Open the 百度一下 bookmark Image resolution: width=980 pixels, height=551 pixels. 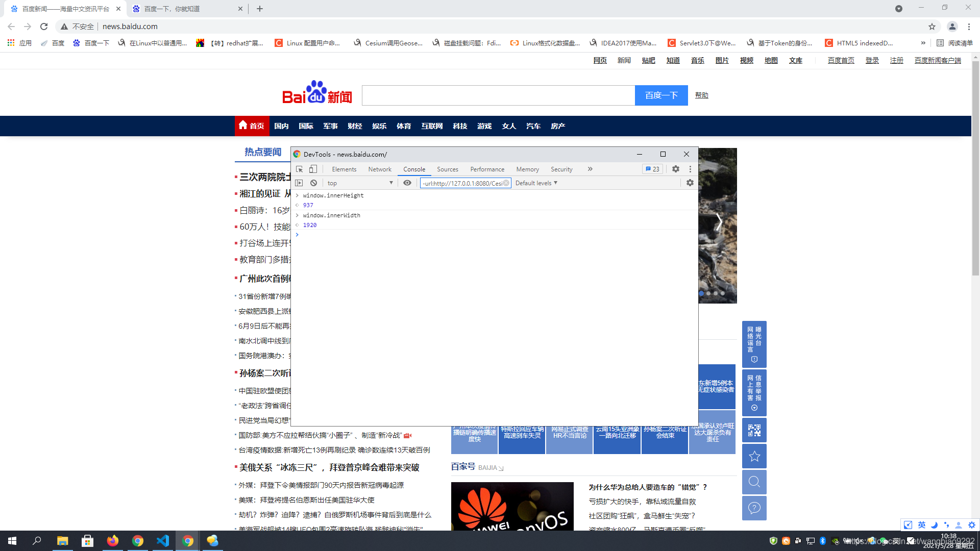91,43
